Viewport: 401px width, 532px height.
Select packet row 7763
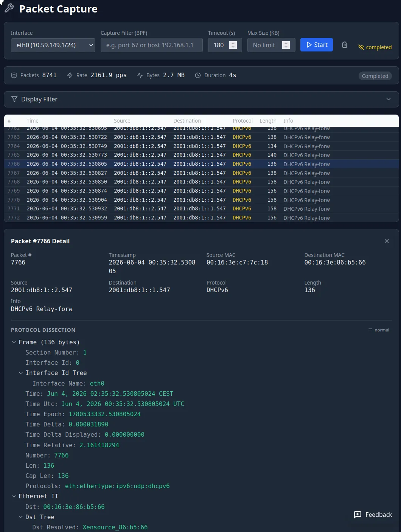click(201, 137)
